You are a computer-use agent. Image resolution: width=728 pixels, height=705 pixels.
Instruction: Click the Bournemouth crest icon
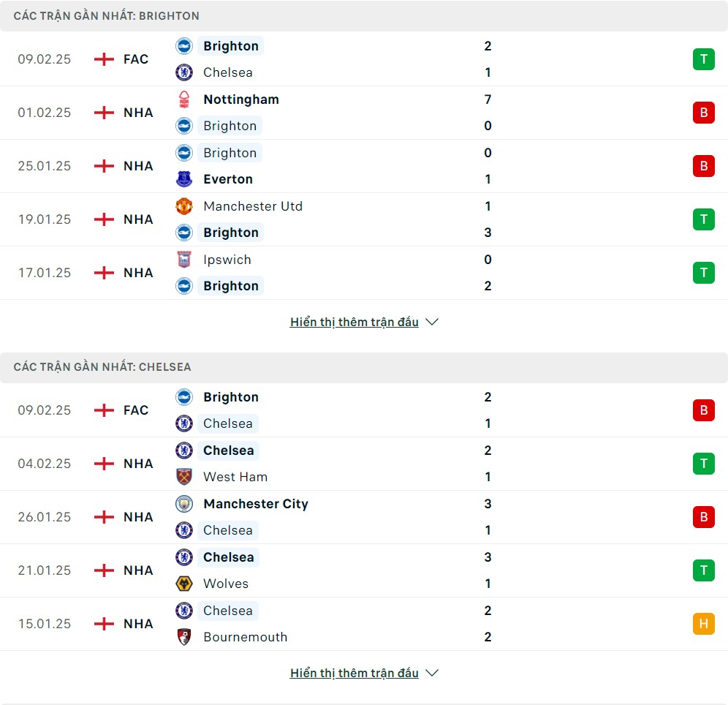click(x=184, y=637)
